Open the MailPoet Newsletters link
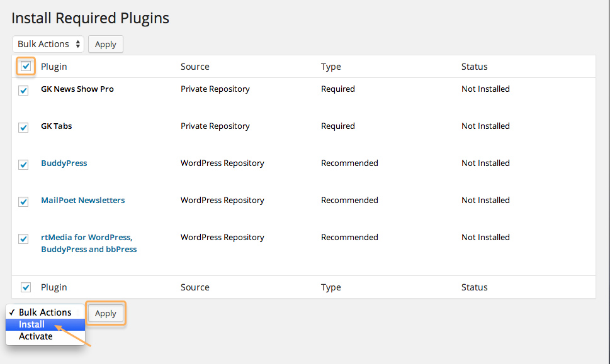This screenshot has height=364, width=610. 83,200
